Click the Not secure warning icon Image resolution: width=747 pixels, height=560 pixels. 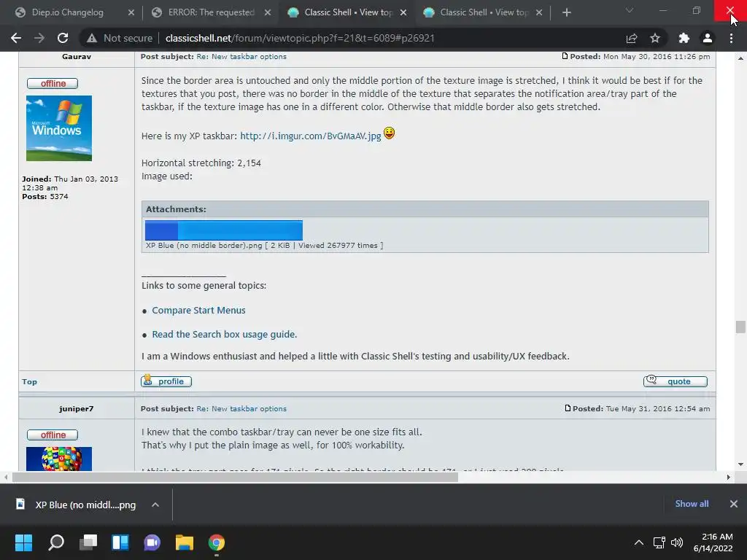tap(92, 38)
